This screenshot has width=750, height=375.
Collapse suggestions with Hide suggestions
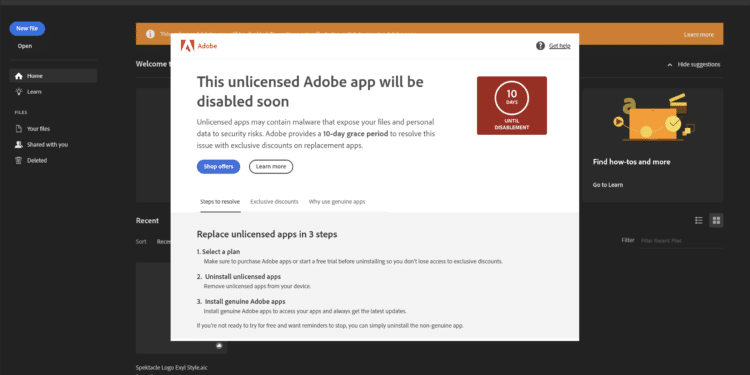(694, 65)
